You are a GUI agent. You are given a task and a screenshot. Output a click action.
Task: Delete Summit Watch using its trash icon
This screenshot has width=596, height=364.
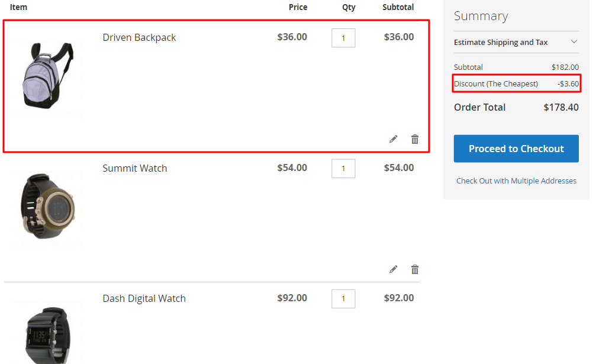point(415,269)
